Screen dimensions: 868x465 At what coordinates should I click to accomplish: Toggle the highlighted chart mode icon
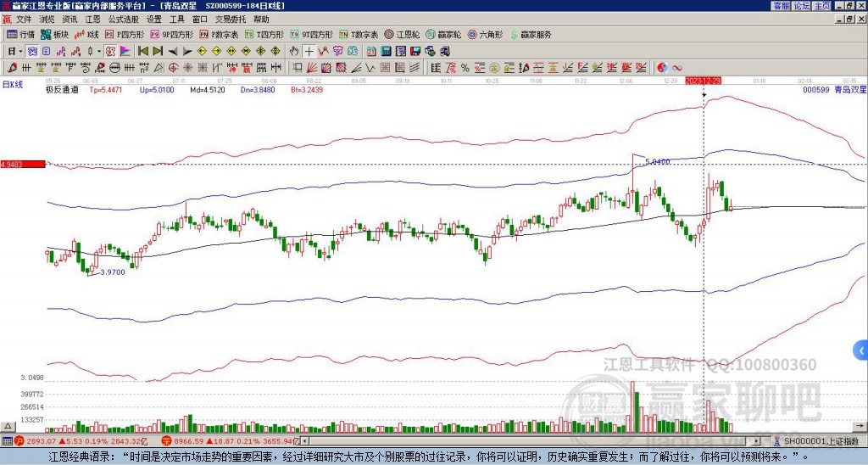pyautogui.click(x=32, y=52)
